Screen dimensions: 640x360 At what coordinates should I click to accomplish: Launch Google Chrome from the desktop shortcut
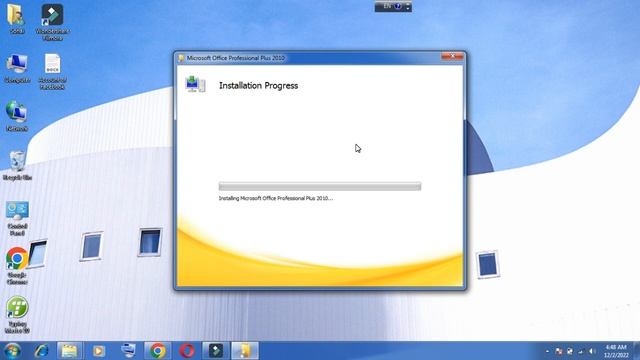pyautogui.click(x=17, y=266)
